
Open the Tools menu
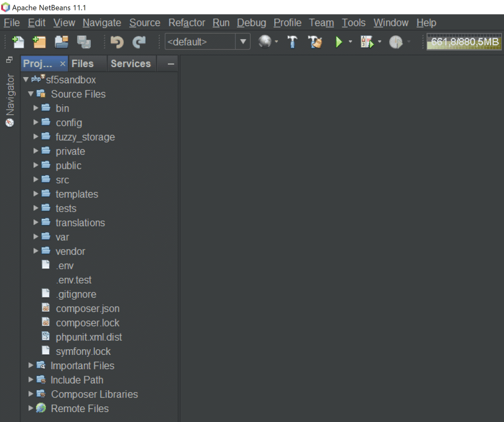353,23
